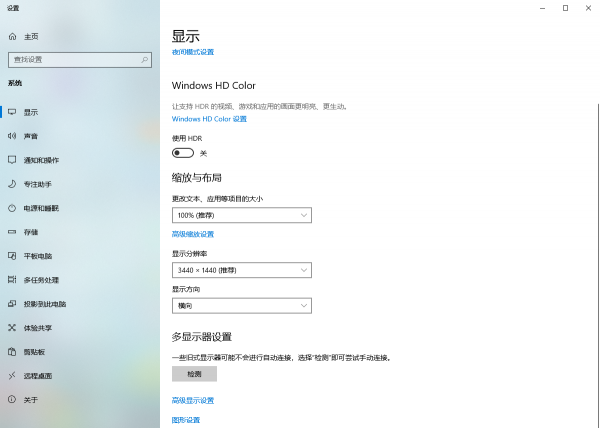Open the 高级缩放设置 link
This screenshot has height=428, width=600.
point(193,234)
